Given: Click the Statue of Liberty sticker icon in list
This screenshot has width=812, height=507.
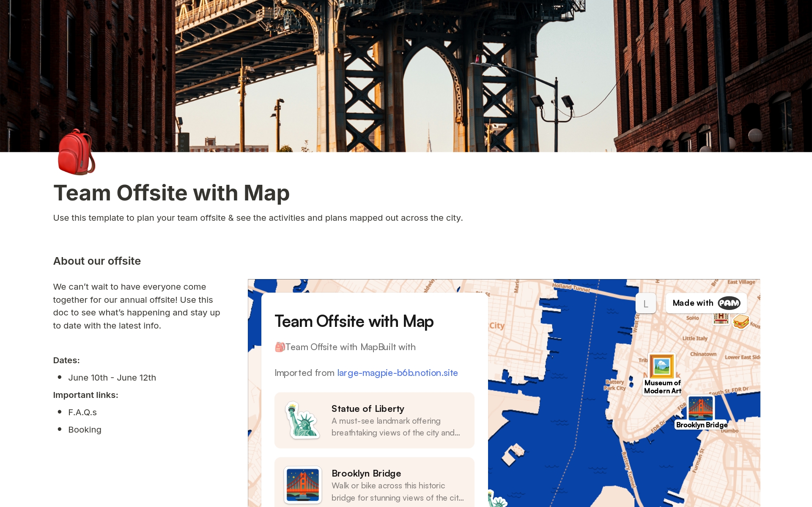Looking at the screenshot, I should (302, 420).
